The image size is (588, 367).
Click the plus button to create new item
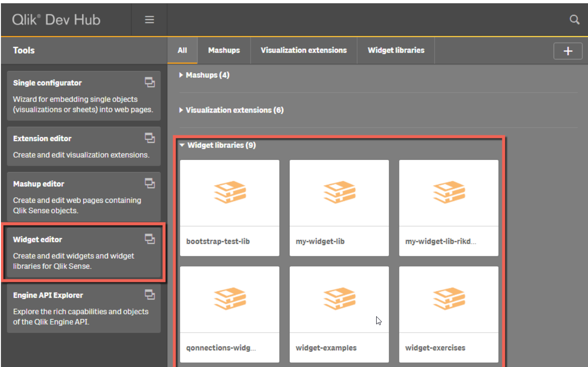coord(568,51)
